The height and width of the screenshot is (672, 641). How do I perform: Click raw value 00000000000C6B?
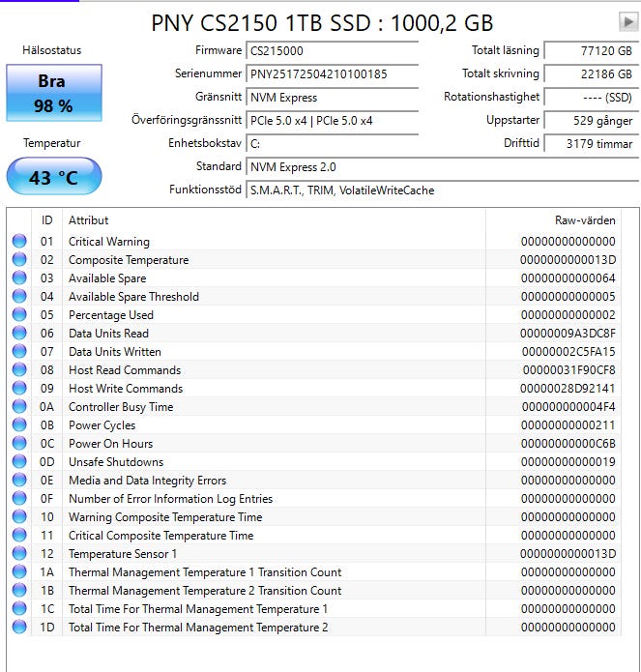coord(568,443)
